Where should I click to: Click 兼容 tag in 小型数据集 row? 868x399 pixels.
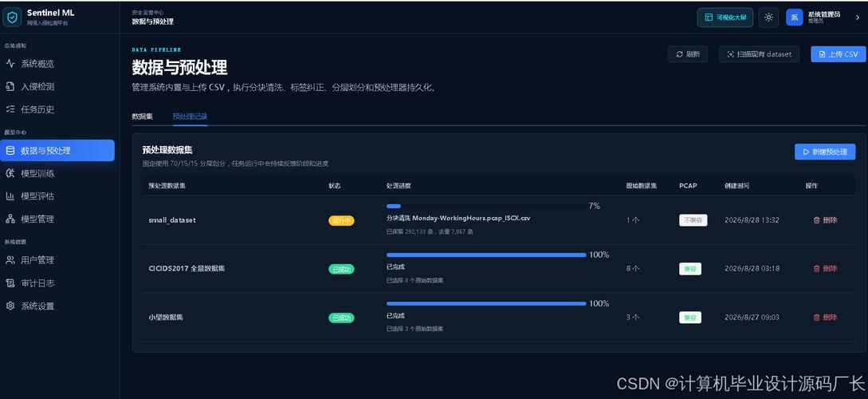pos(690,318)
